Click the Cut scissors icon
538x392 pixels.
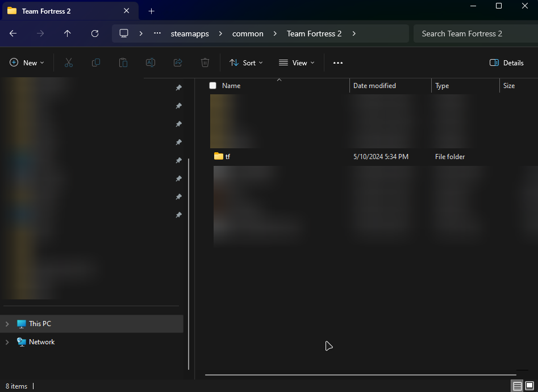(x=69, y=63)
